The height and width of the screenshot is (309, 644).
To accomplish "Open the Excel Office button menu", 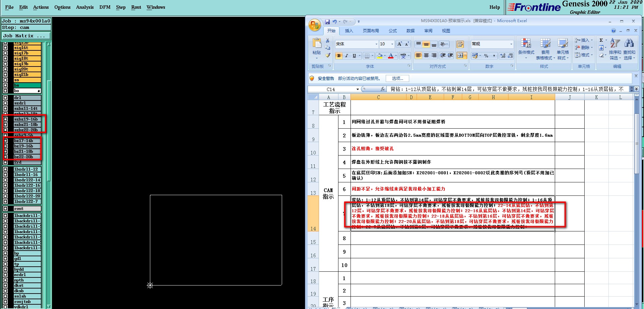I will pos(315,25).
